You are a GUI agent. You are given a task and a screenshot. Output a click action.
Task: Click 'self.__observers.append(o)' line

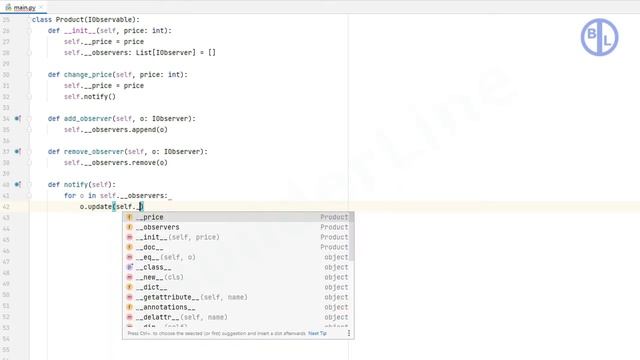(116, 130)
